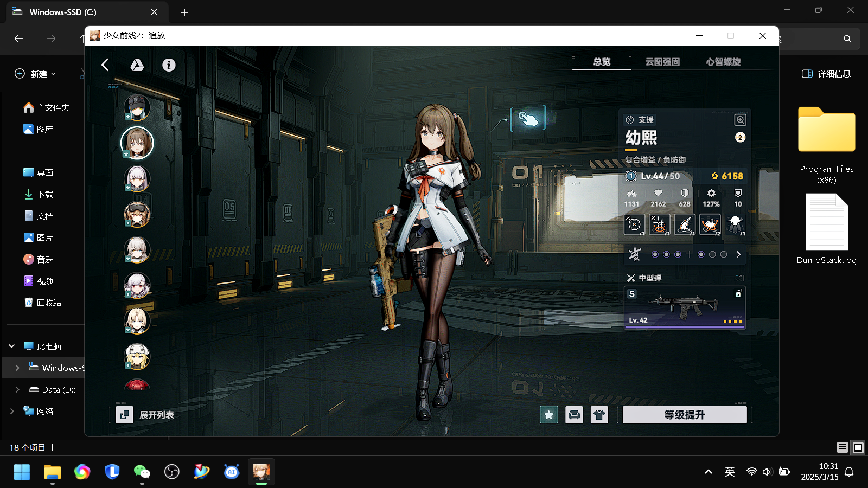
Task: Open 视频 in Explorer sidebar
Action: pyautogui.click(x=39, y=281)
